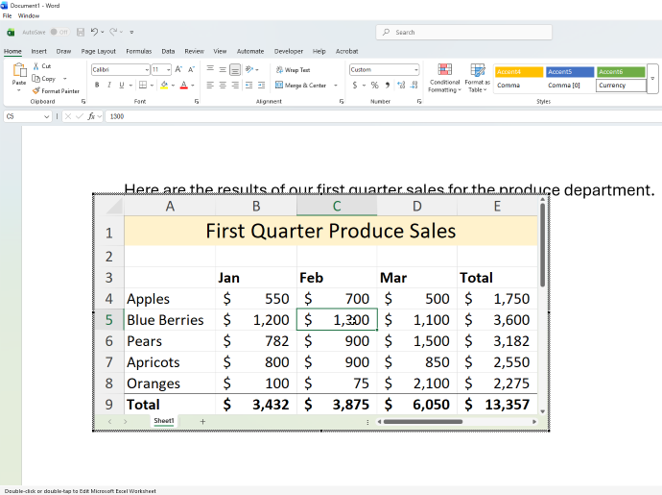662x495 pixels.
Task: Open the font size 11 dropdown
Action: coord(168,69)
